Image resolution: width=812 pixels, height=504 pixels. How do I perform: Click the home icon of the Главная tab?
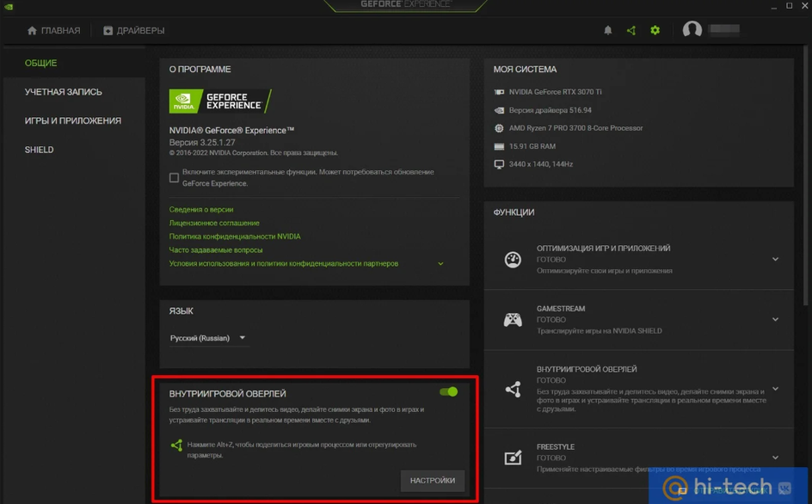(x=32, y=30)
